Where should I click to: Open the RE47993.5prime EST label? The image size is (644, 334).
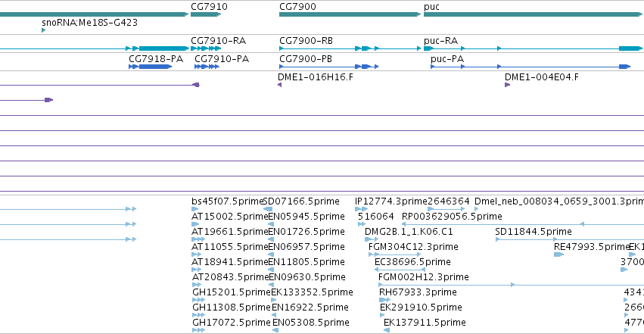pyautogui.click(x=592, y=247)
